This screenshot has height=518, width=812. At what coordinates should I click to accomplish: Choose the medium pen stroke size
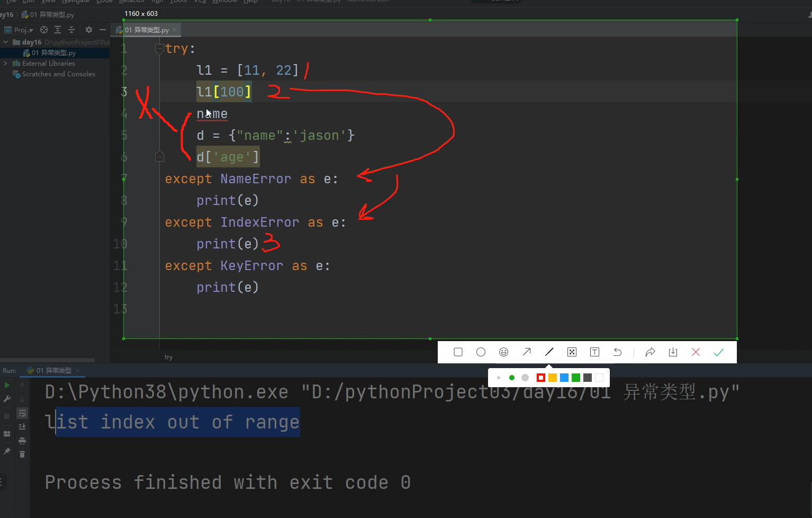click(512, 378)
